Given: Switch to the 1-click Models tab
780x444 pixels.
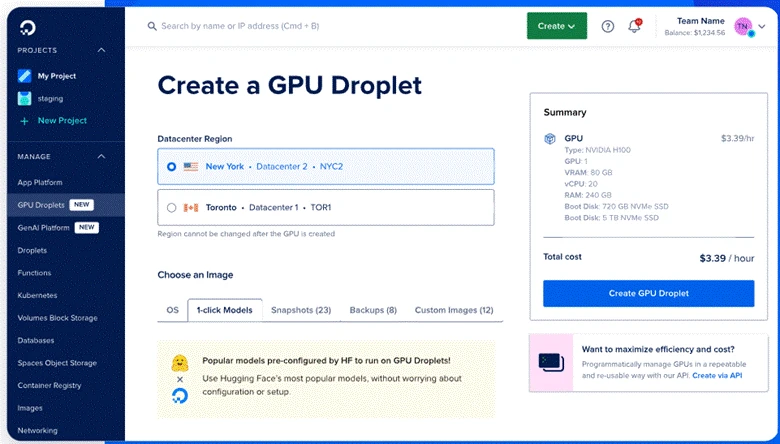Looking at the screenshot, I should point(225,310).
